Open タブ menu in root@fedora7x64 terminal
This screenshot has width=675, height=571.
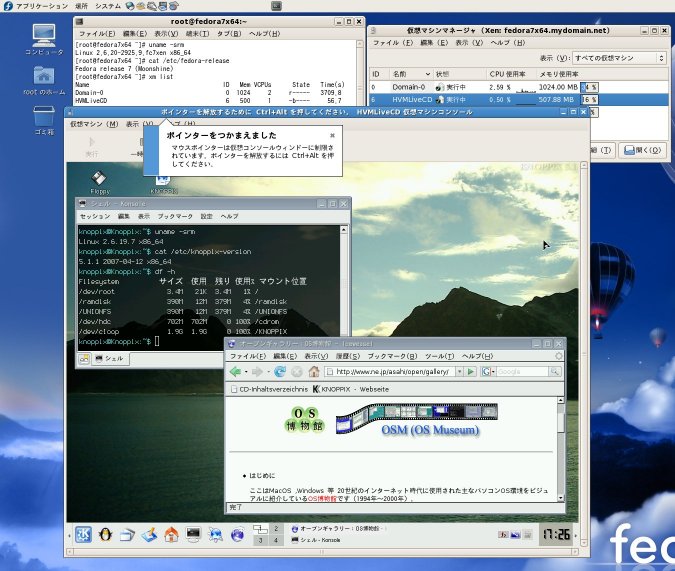click(x=229, y=34)
